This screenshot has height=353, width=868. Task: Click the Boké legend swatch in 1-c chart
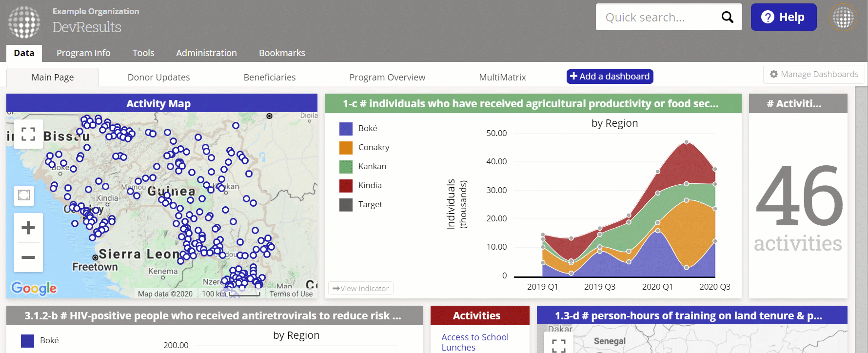346,129
